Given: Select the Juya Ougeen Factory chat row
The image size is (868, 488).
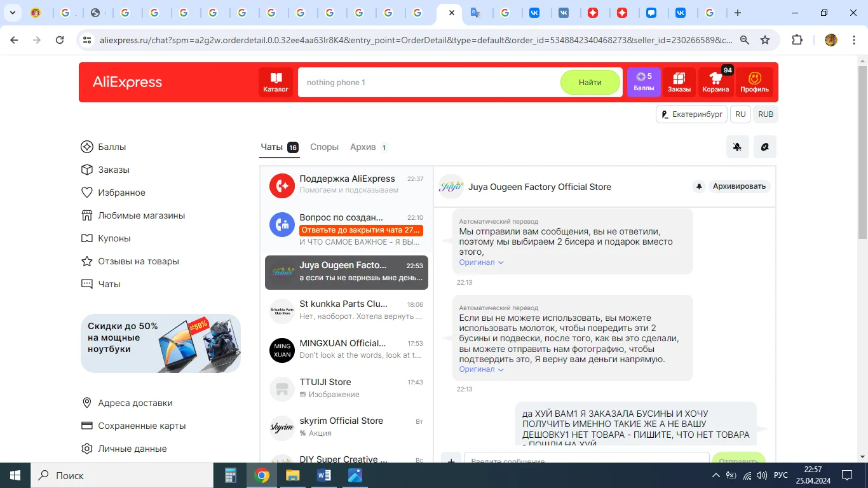Looking at the screenshot, I should pyautogui.click(x=346, y=272).
